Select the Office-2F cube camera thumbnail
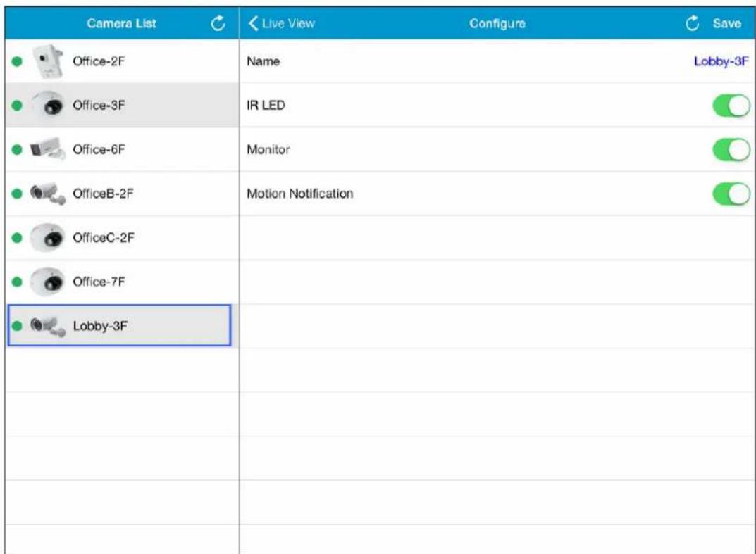Screen dimensions: 756x554 [48, 61]
